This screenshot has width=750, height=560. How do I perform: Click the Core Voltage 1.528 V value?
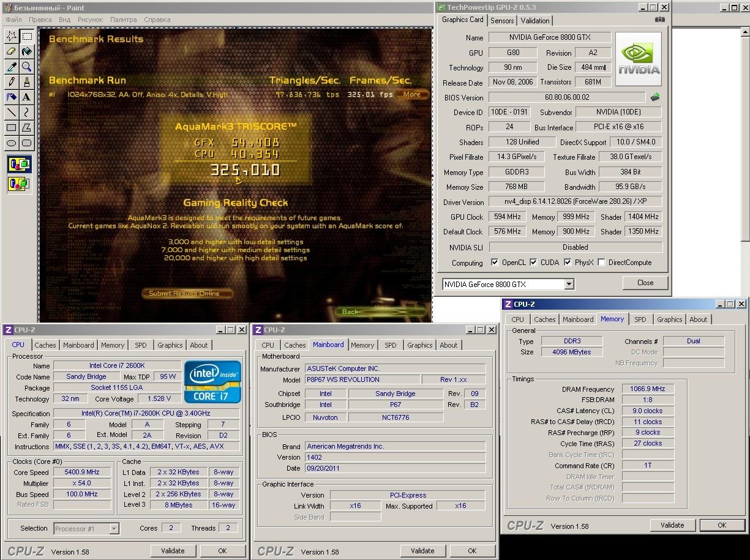159,399
